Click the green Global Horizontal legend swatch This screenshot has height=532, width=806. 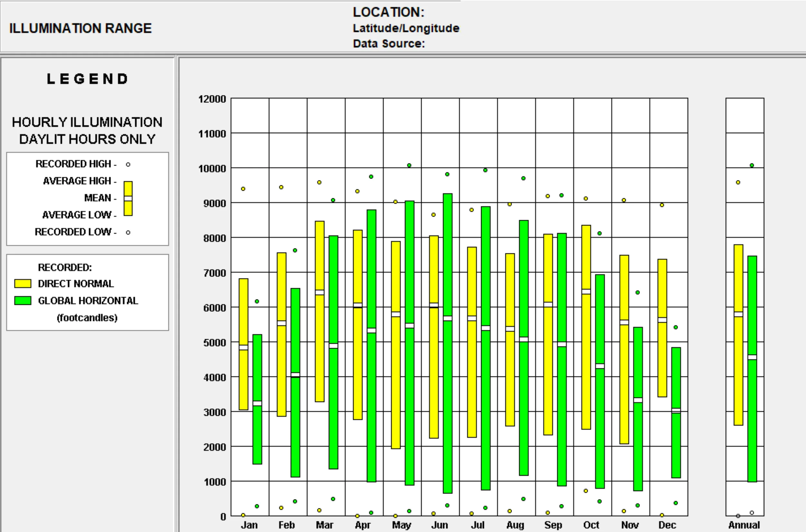point(23,300)
